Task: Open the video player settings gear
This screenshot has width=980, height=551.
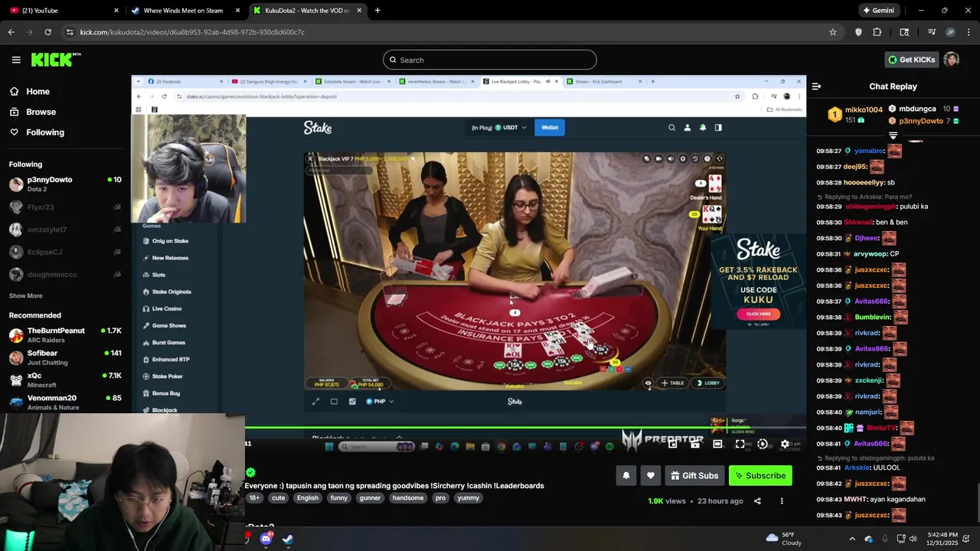Action: (785, 444)
